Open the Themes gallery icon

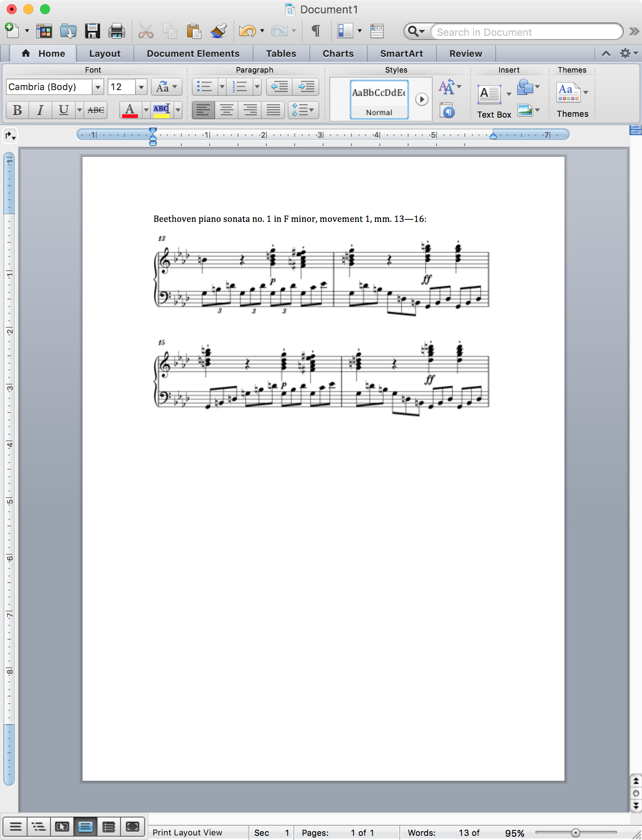tap(568, 92)
